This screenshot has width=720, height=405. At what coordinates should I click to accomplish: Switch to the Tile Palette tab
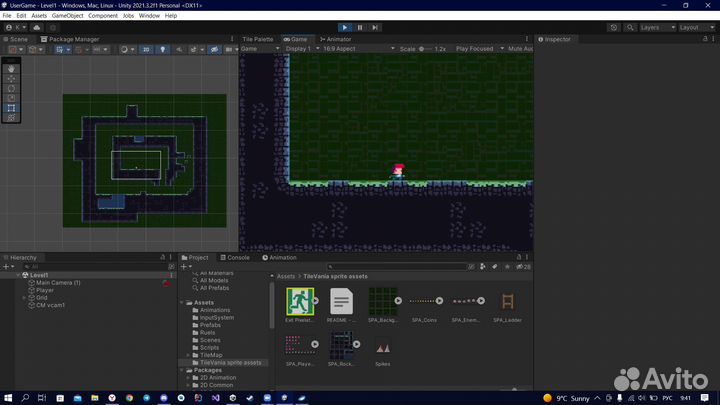(x=258, y=39)
